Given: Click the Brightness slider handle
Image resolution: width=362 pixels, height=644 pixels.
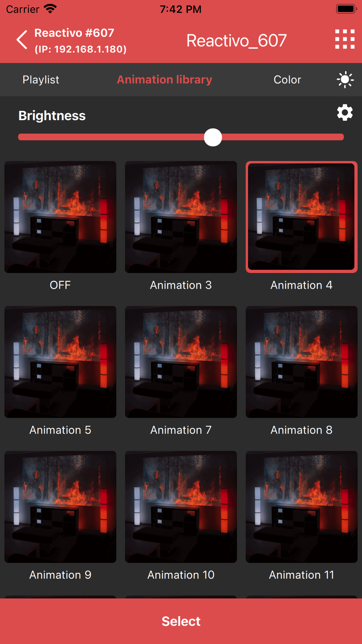Looking at the screenshot, I should click(213, 137).
